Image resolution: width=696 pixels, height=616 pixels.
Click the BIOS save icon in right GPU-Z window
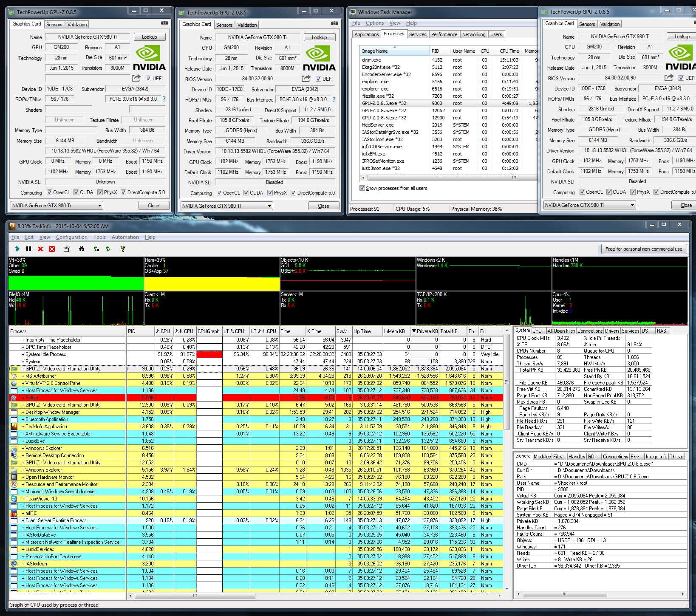pyautogui.click(x=669, y=78)
